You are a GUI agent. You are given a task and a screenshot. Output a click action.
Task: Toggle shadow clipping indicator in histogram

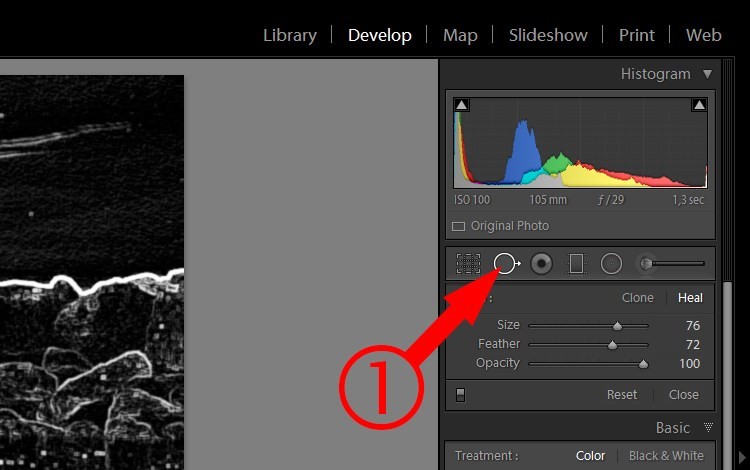462,105
